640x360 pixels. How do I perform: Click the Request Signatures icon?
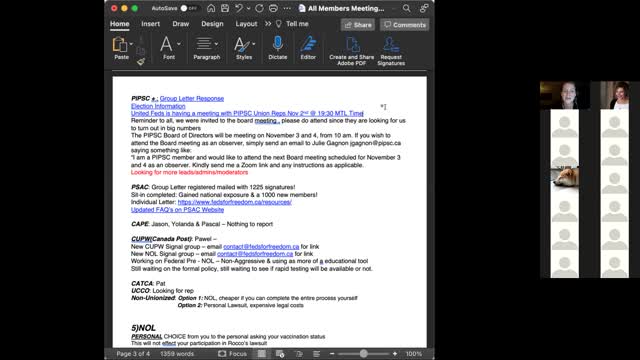(x=391, y=44)
